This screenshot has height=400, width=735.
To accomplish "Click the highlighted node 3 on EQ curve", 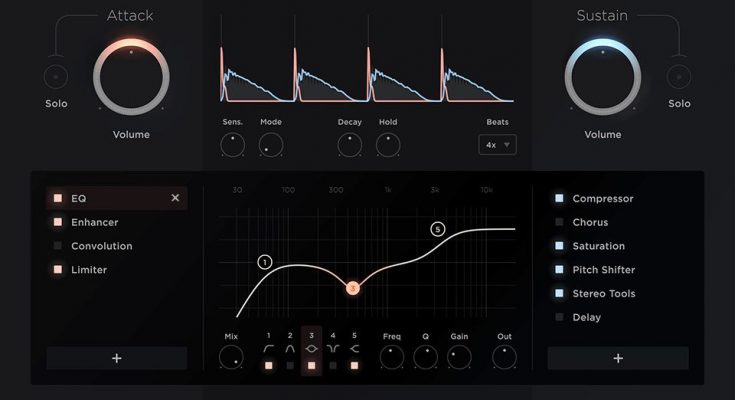I will (x=352, y=288).
